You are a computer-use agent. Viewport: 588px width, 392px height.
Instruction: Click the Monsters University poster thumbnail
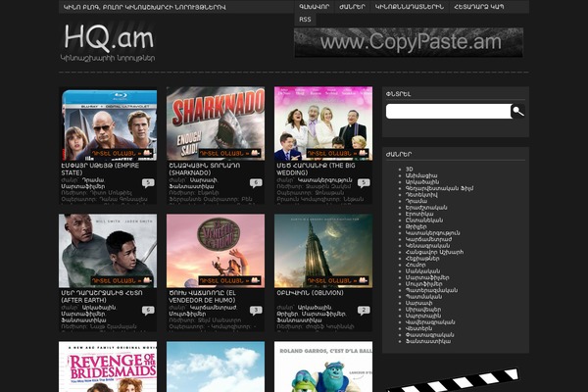pyautogui.click(x=323, y=367)
